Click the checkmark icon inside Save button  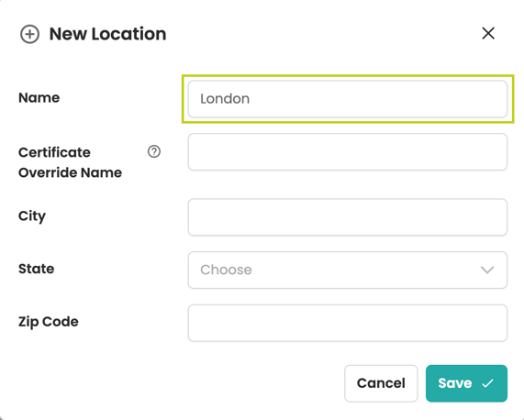point(487,383)
